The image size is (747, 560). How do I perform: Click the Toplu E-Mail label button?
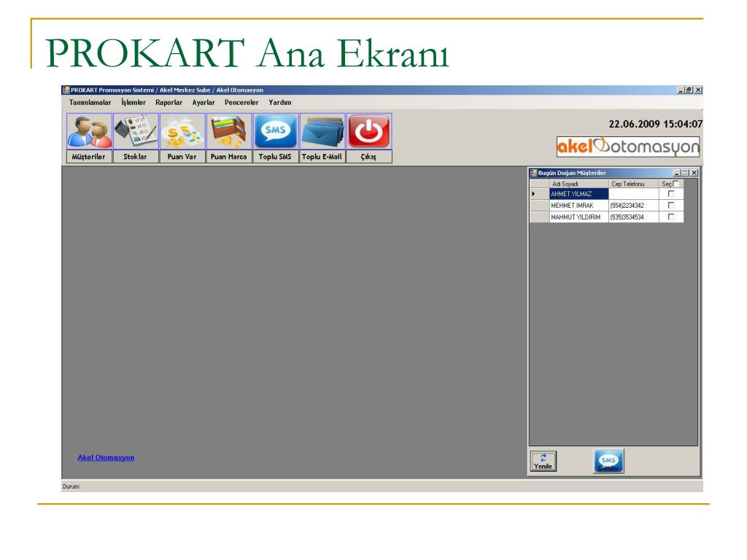pos(322,157)
